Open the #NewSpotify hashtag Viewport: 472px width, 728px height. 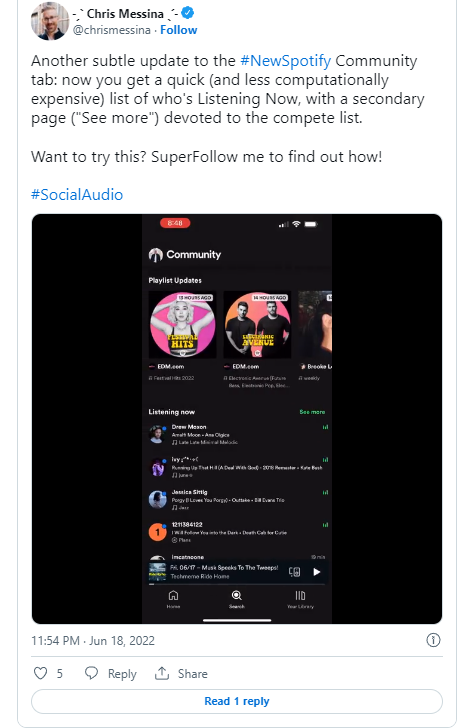tap(286, 61)
